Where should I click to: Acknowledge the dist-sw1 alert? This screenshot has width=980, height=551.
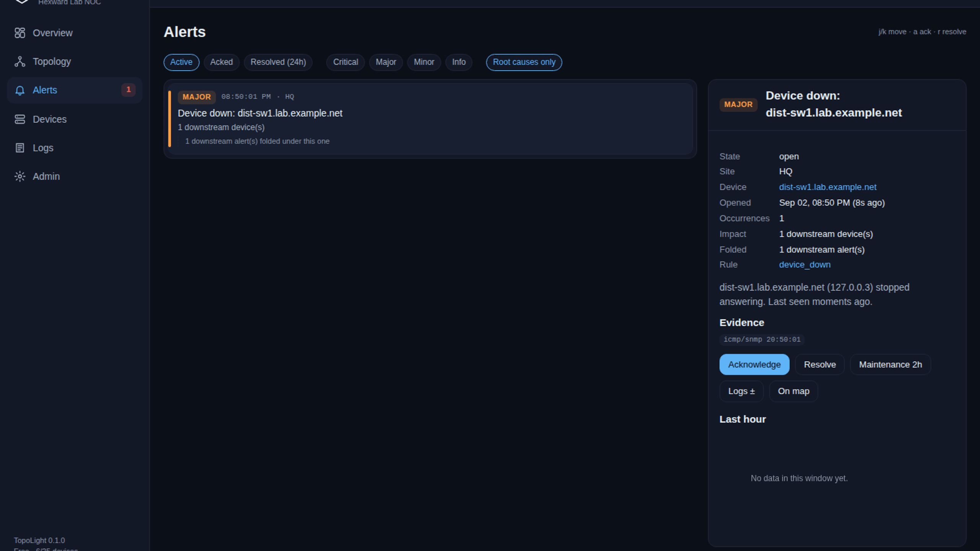coord(754,365)
